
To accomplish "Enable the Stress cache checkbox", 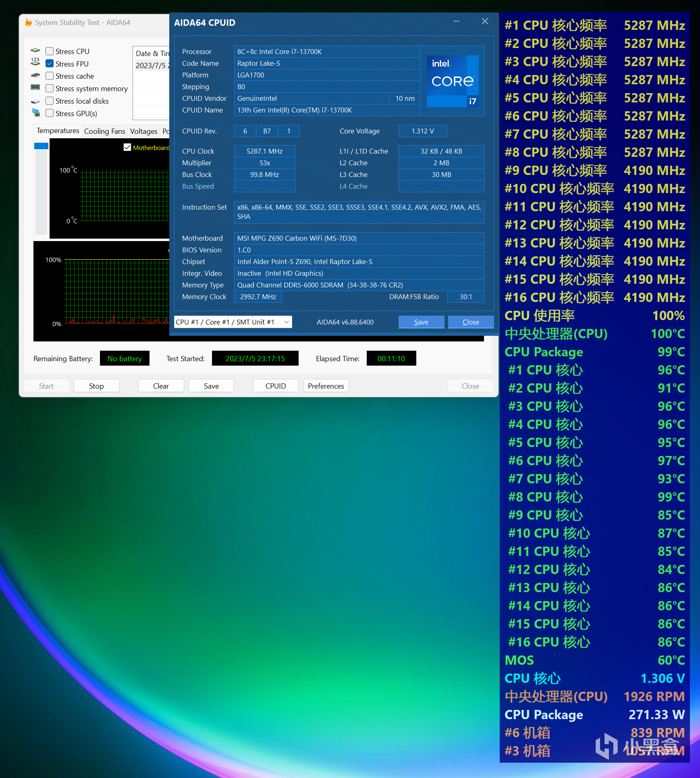I will click(50, 76).
